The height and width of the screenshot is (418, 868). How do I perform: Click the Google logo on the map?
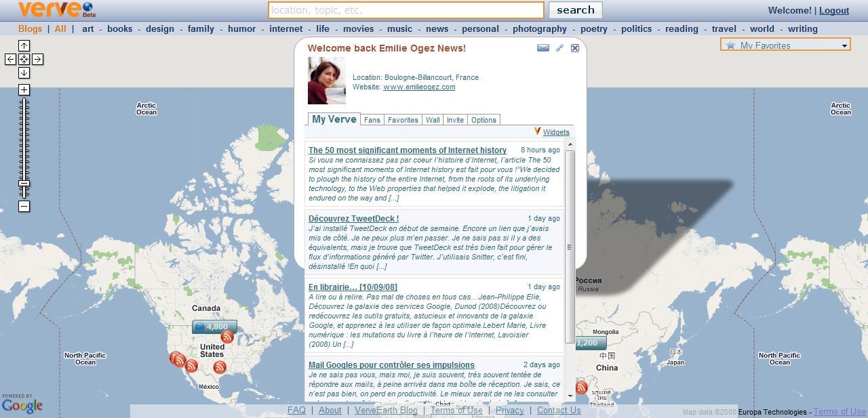point(22,406)
